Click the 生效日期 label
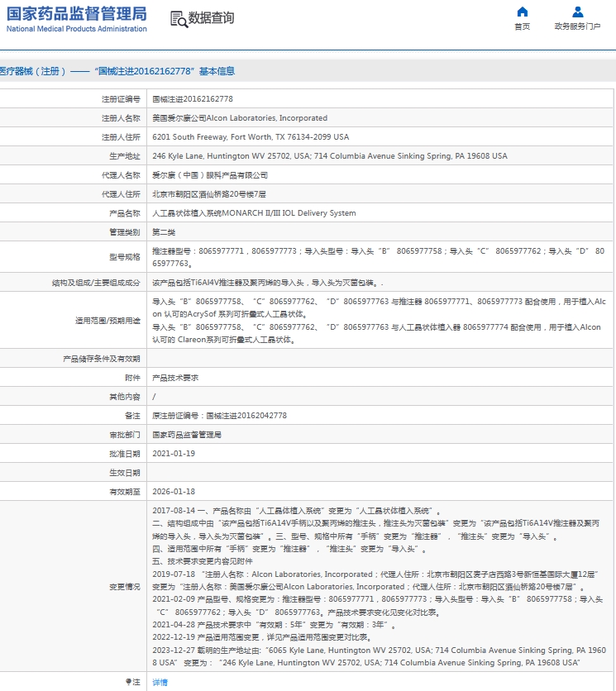616x691 pixels. 125,473
